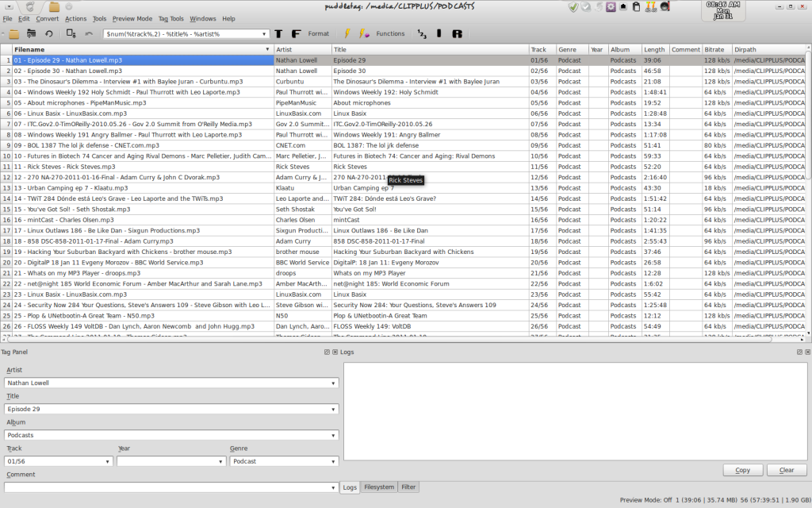Click the reload/refresh directory icon
The width and height of the screenshot is (812, 508).
(x=48, y=34)
